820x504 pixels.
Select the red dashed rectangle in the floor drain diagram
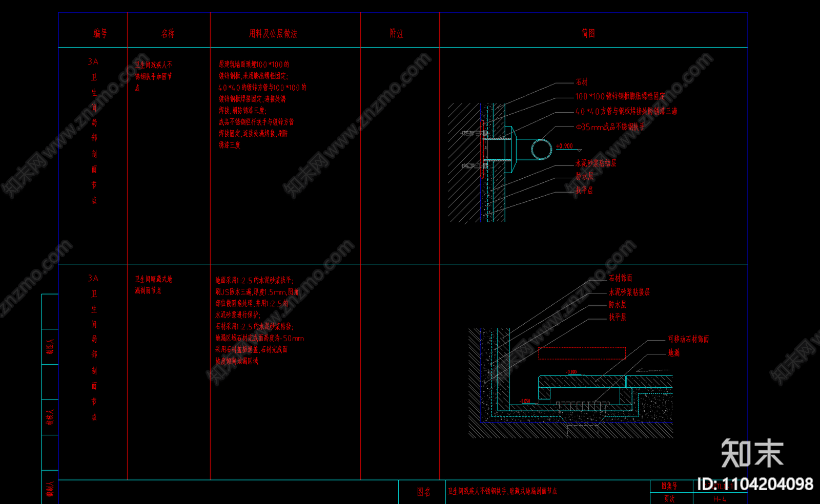point(582,353)
